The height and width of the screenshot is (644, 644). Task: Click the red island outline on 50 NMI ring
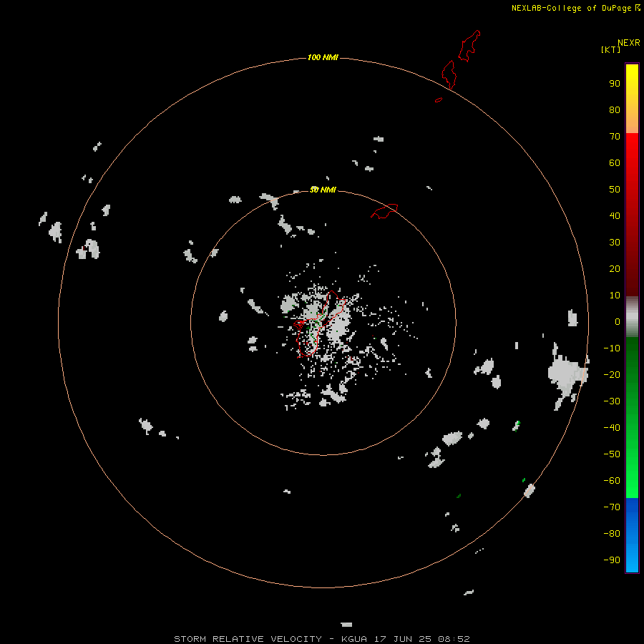(x=384, y=211)
